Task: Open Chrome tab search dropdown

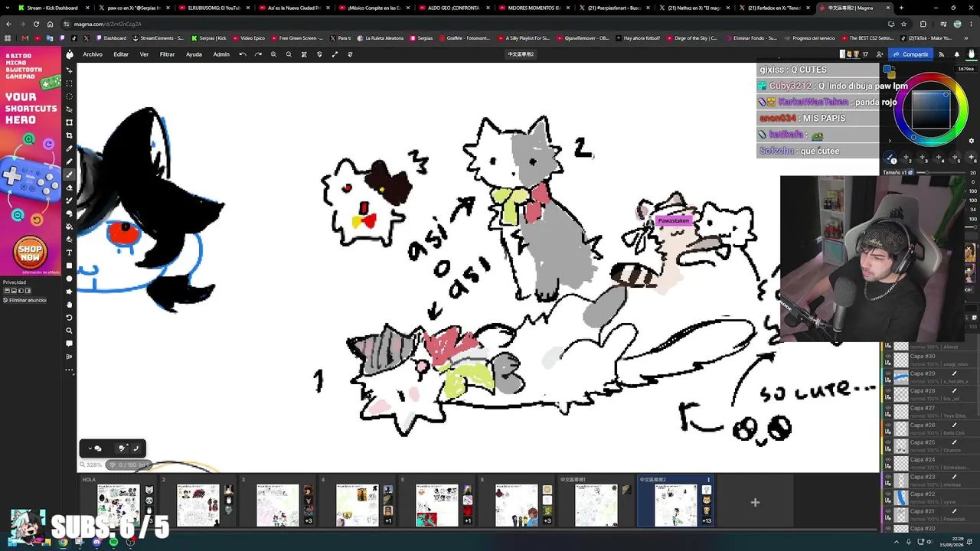Action: point(7,8)
